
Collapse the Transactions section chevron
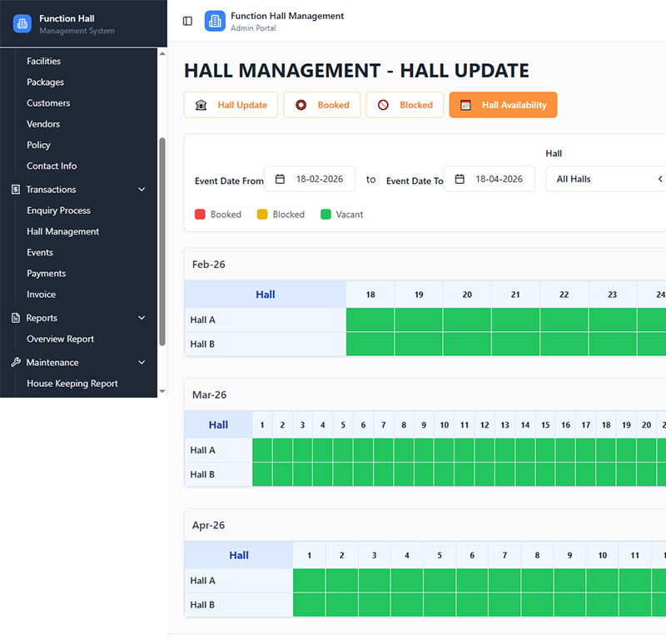(x=142, y=190)
